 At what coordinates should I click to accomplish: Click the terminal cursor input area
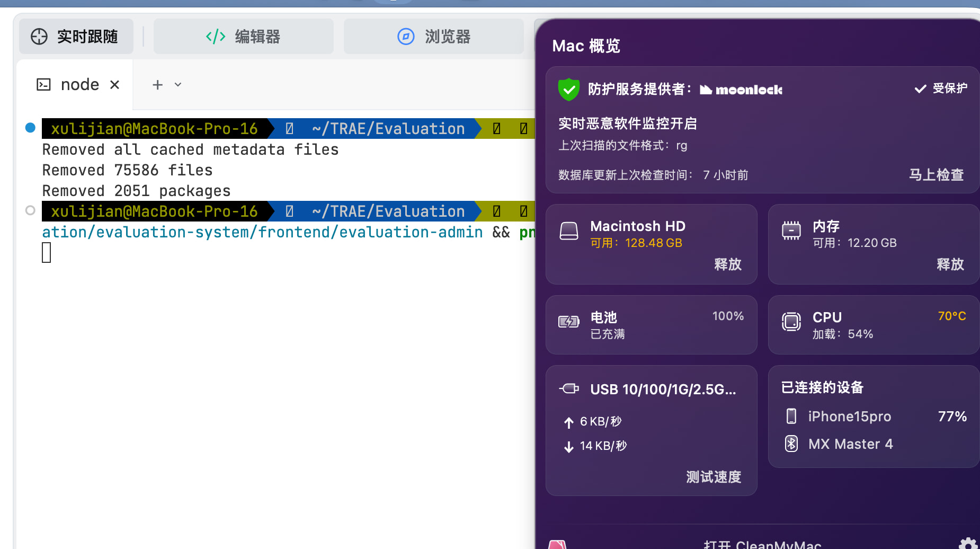pyautogui.click(x=47, y=252)
